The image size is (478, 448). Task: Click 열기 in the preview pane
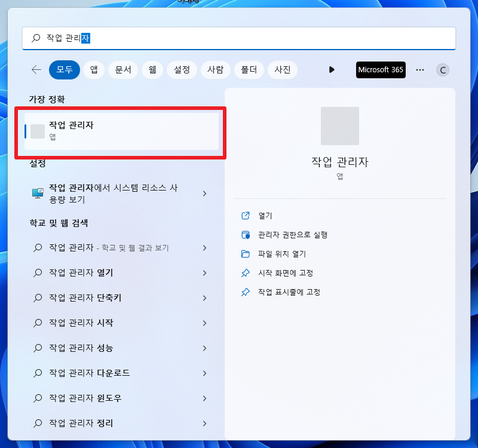[x=265, y=216]
